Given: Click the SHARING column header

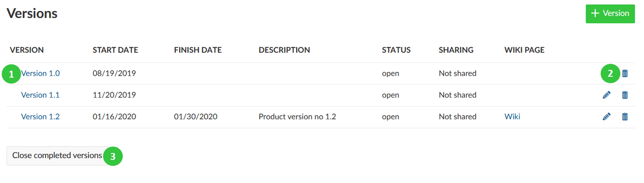Looking at the screenshot, I should click(x=456, y=50).
